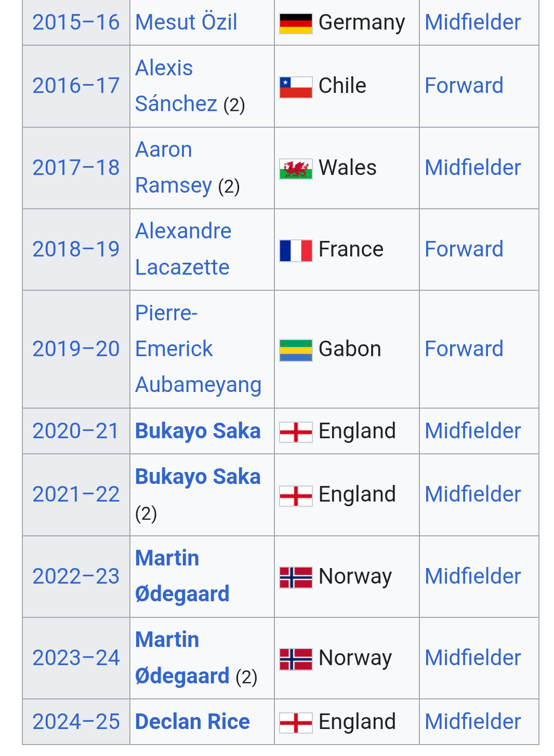Open the Declan Rice link
The width and height of the screenshot is (554, 756).
click(x=192, y=722)
